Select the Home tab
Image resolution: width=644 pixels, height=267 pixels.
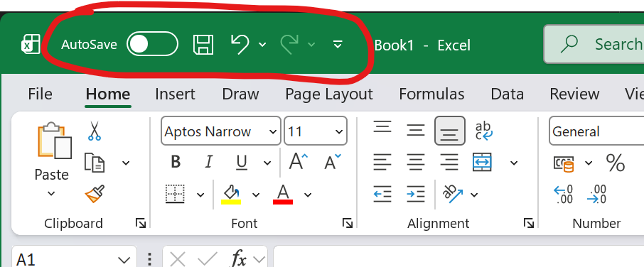pos(108,94)
